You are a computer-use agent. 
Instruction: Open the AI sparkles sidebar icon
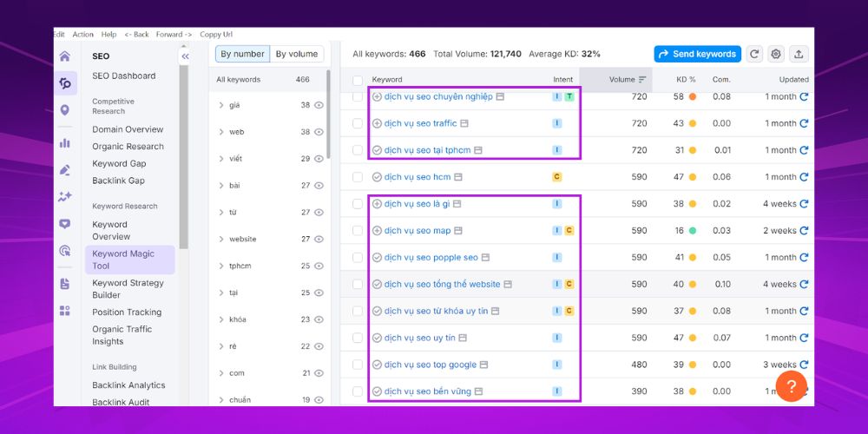pos(65,196)
